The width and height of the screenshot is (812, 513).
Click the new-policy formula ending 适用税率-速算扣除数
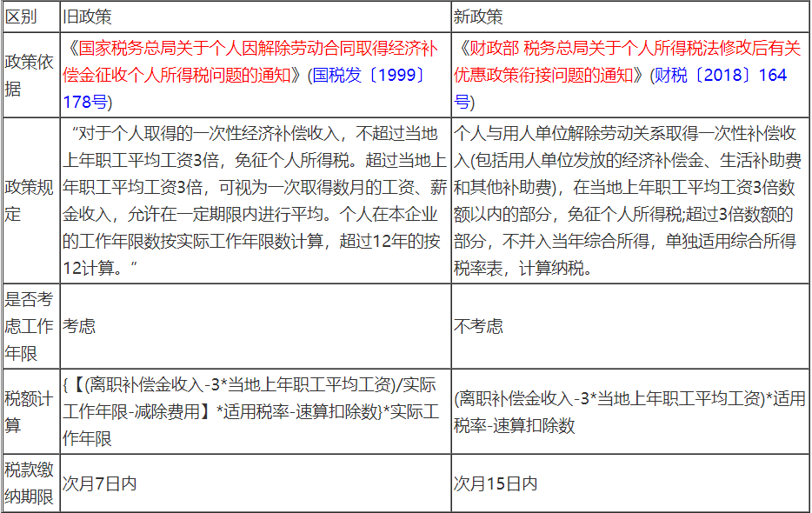pos(629,412)
